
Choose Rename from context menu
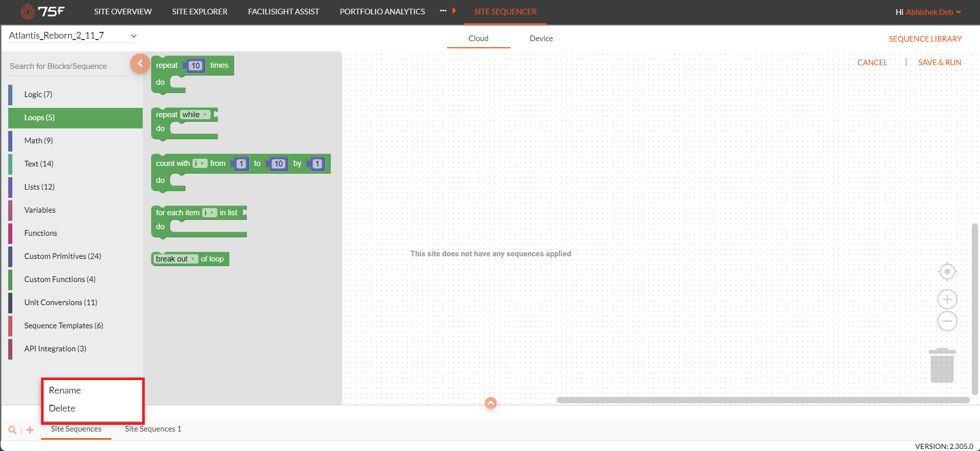pos(65,390)
